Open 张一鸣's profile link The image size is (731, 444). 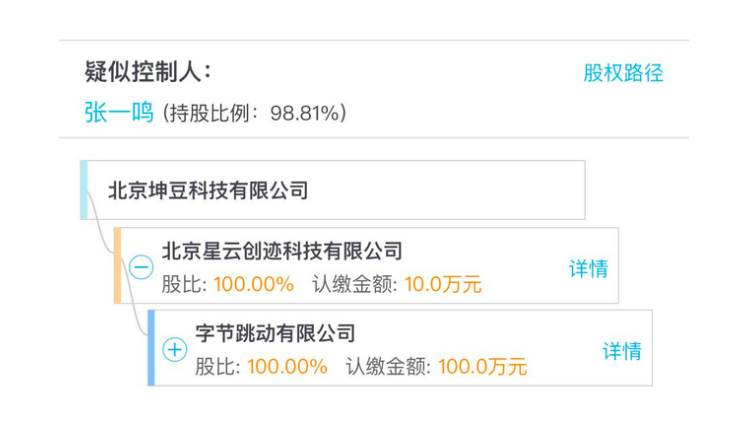click(119, 112)
